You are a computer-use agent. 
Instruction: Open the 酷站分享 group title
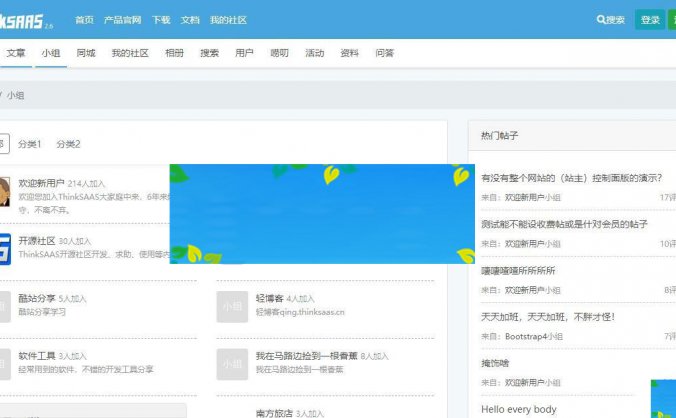(x=37, y=298)
